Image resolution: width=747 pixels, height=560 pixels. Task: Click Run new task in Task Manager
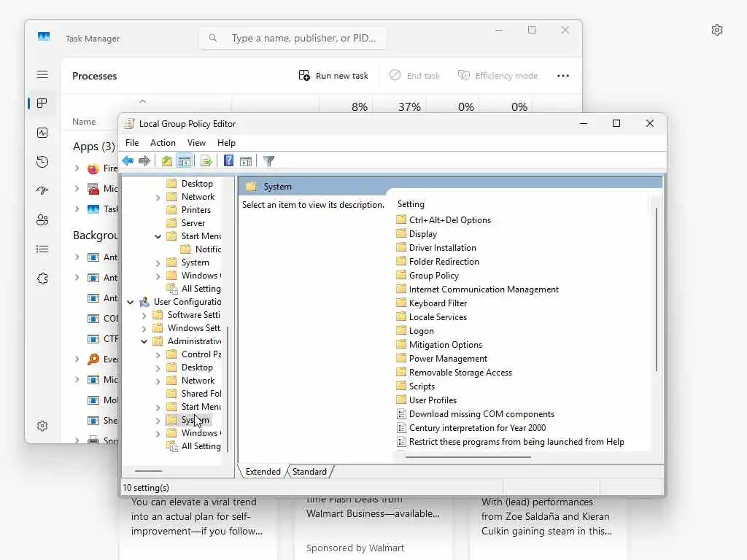pyautogui.click(x=333, y=76)
